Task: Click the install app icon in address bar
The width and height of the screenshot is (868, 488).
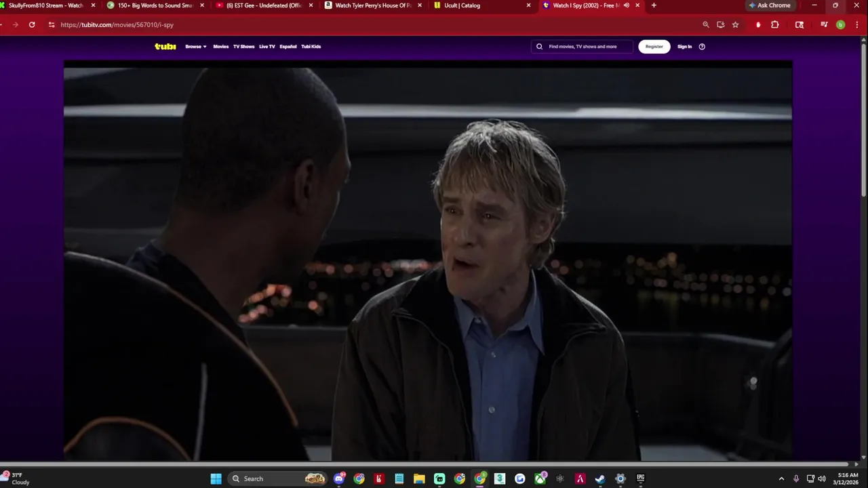Action: pyautogui.click(x=720, y=24)
